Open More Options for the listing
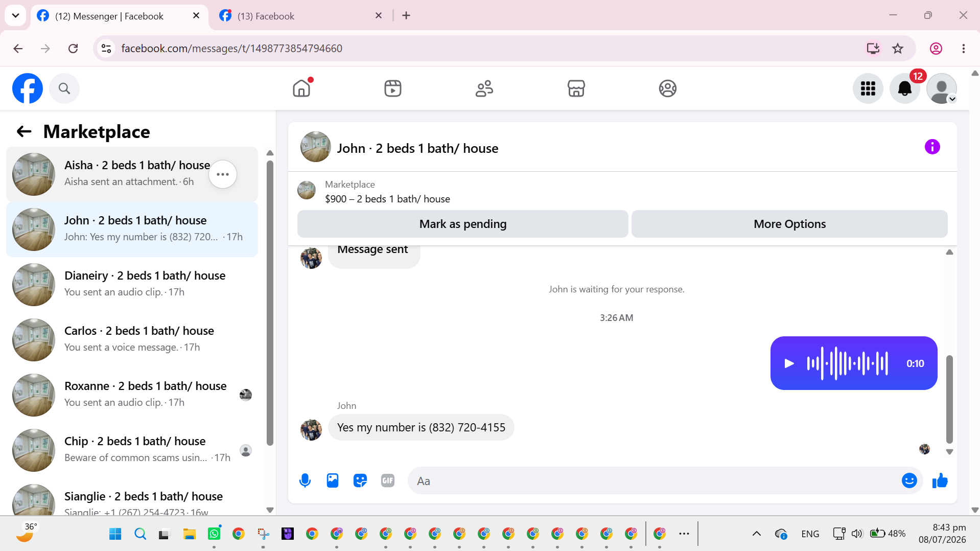980x551 pixels. (x=789, y=224)
